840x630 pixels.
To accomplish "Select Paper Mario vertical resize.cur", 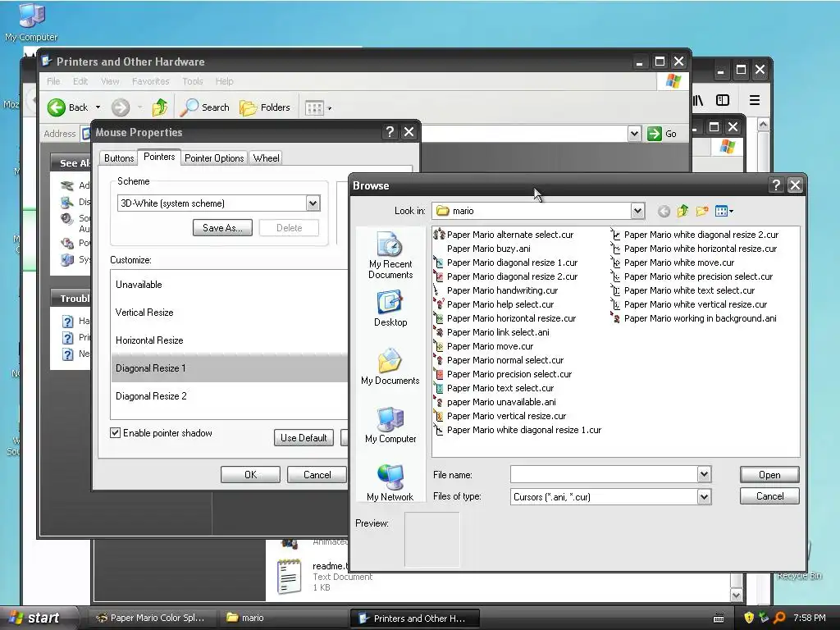I will pyautogui.click(x=500, y=416).
